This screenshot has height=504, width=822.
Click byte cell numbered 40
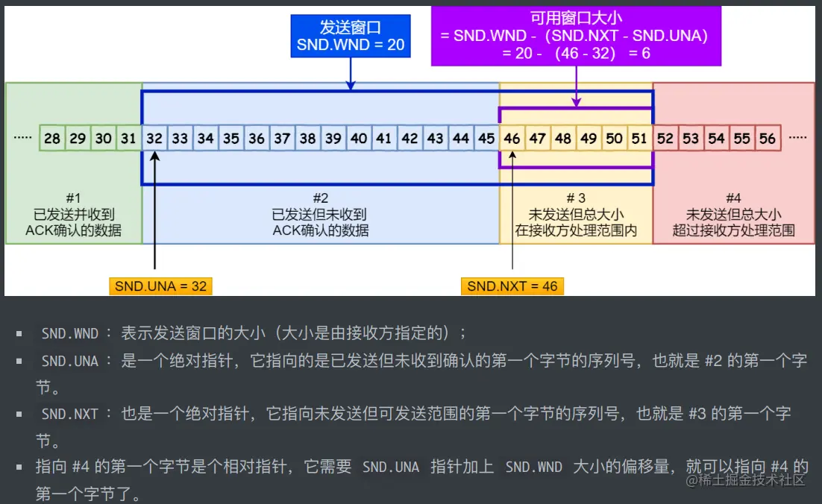tap(359, 138)
